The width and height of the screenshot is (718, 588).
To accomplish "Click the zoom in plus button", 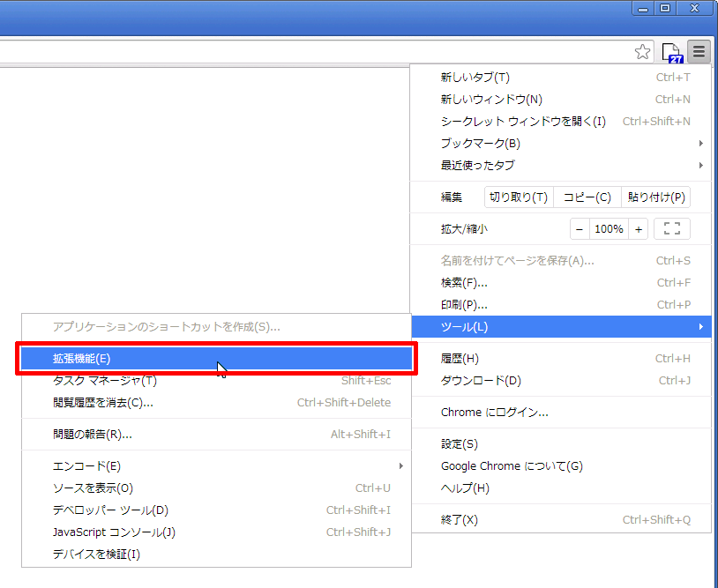I will coord(639,229).
